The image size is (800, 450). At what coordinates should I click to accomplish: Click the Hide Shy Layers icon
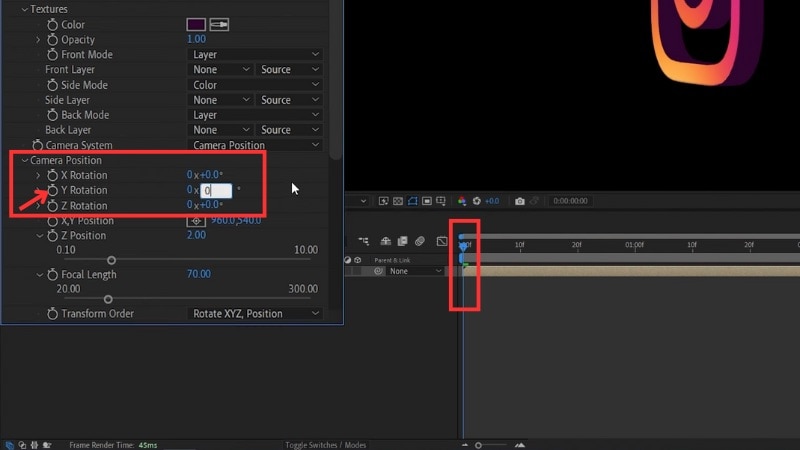click(385, 241)
